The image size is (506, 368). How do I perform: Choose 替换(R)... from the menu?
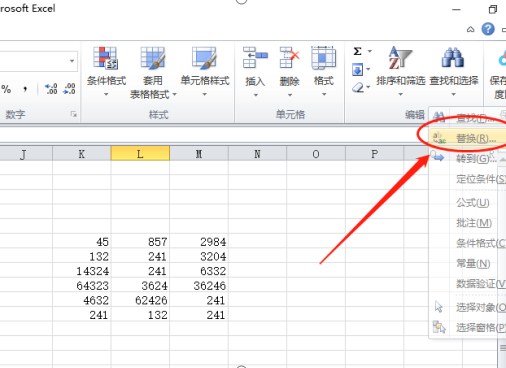pos(468,138)
